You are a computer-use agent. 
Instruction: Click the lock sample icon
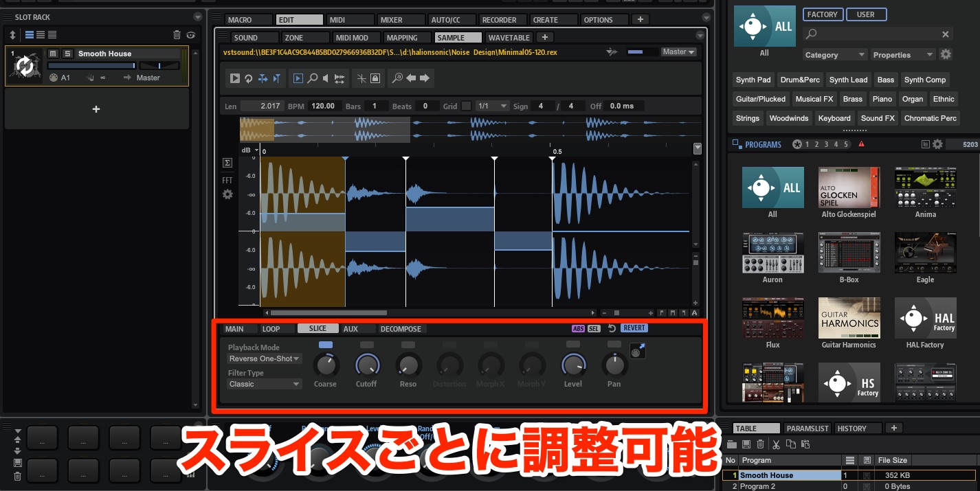375,79
